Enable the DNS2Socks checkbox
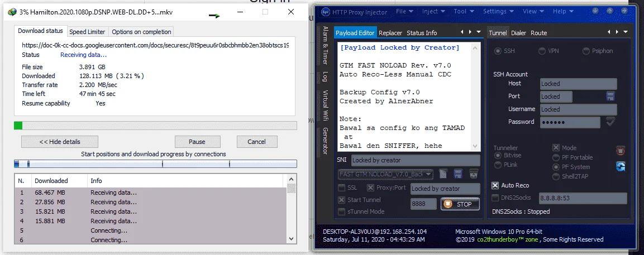 pyautogui.click(x=495, y=198)
